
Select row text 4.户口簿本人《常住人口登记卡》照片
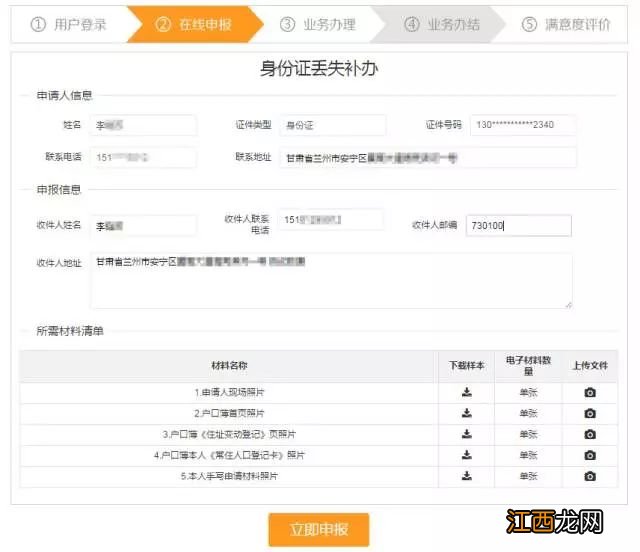(229, 455)
